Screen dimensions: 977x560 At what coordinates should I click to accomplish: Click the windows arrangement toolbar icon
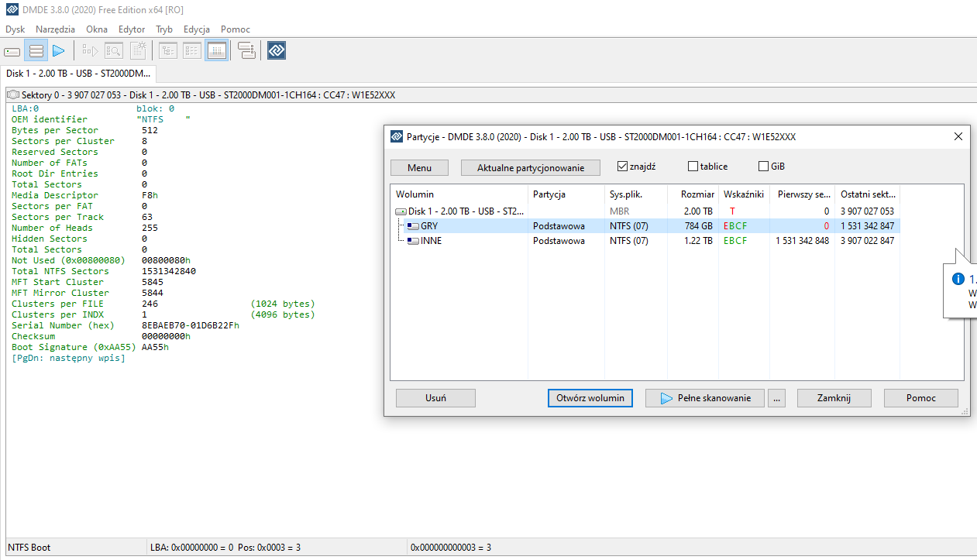coord(246,51)
